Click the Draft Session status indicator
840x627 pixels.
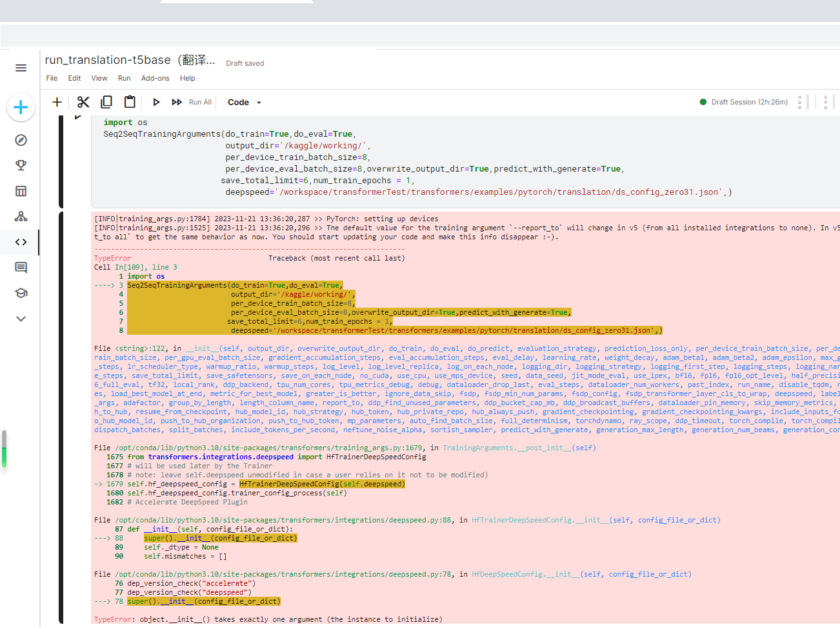744,102
